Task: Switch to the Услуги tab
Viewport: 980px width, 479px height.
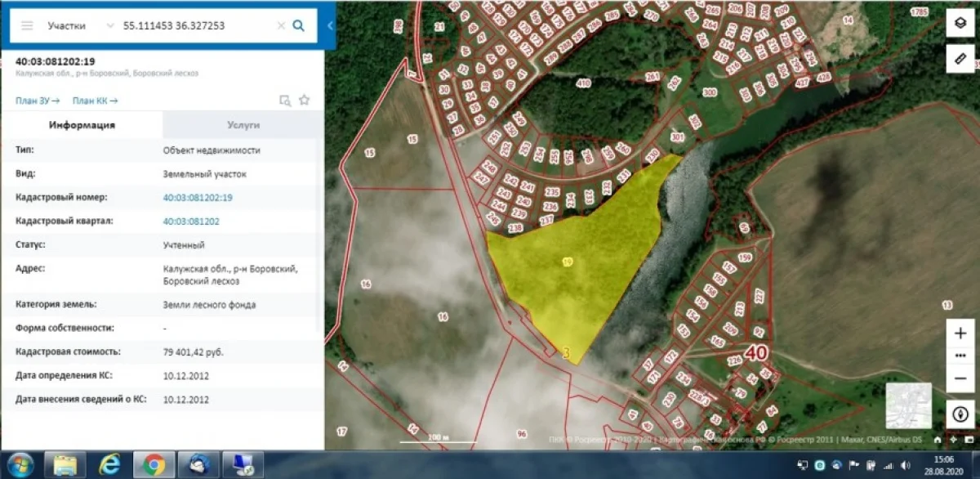Action: click(243, 125)
